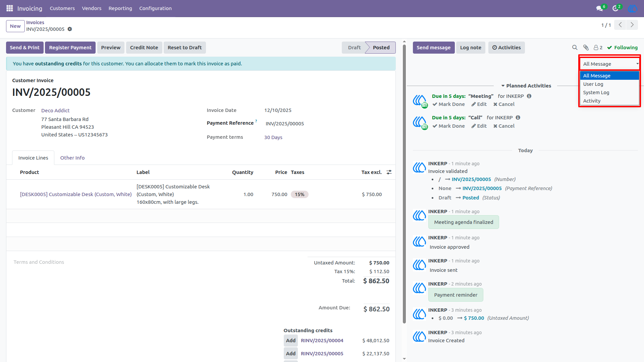Choose Activity filter option
The height and width of the screenshot is (362, 644).
609,101
